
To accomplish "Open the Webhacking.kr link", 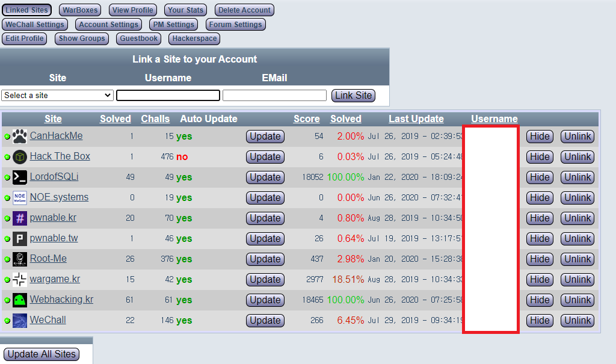I will 62,299.
